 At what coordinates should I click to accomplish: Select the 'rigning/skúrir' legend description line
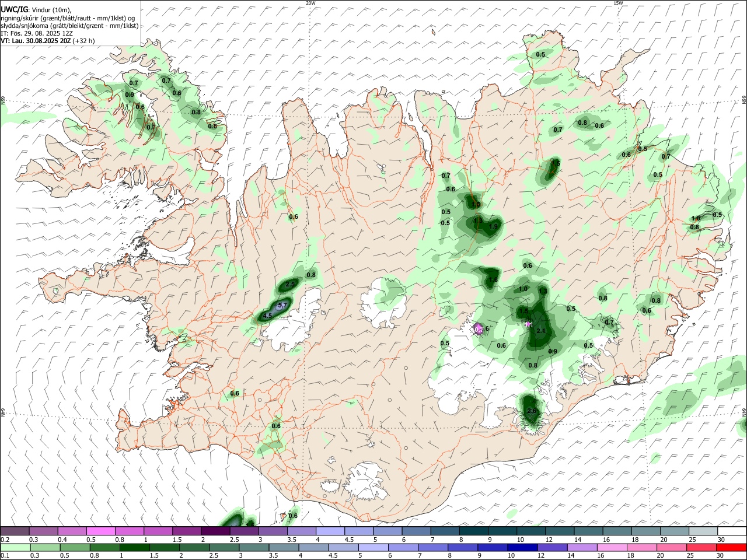68,18
